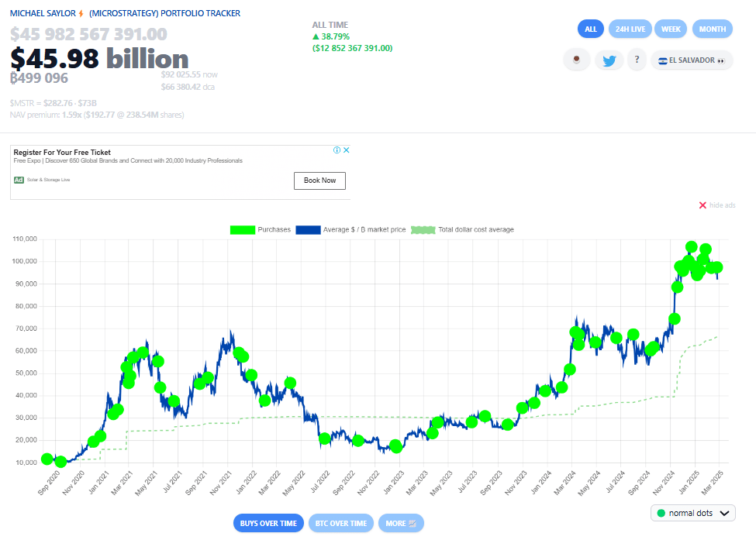Click the lightning bolt icon after Michael Saylor
The height and width of the screenshot is (540, 756).
pyautogui.click(x=81, y=13)
